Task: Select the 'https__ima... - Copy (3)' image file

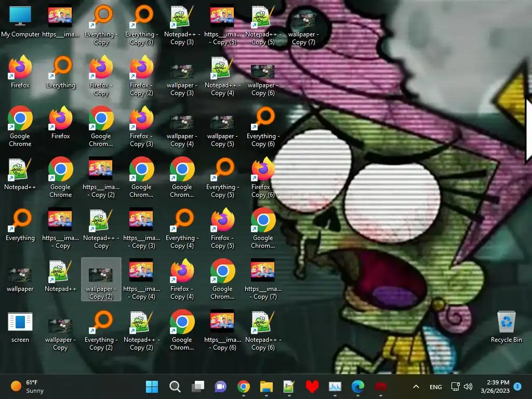Action: (141, 229)
